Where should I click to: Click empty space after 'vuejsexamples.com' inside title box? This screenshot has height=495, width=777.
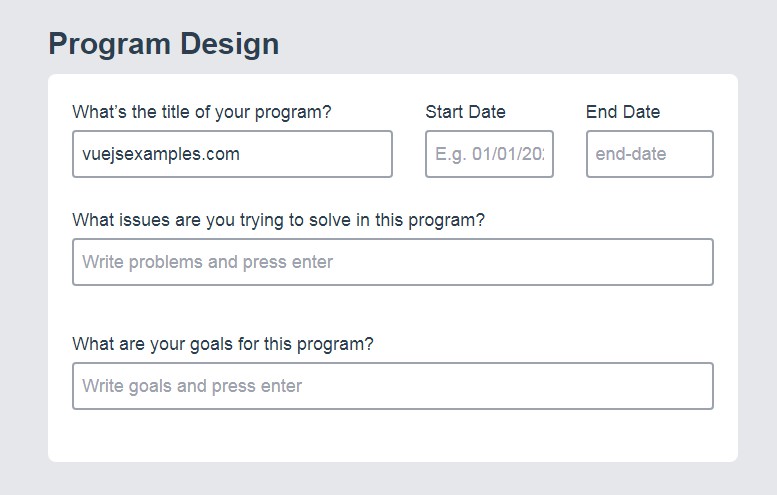pos(320,154)
